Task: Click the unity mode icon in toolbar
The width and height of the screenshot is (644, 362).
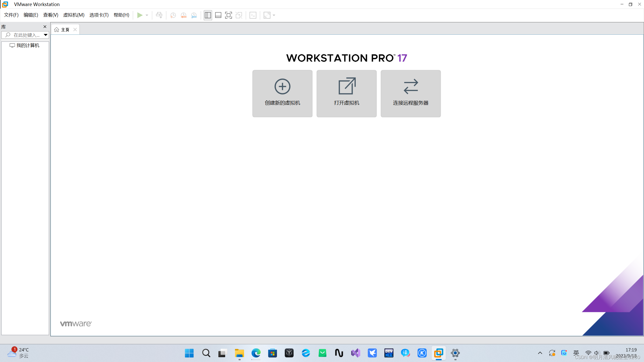Action: [x=239, y=15]
